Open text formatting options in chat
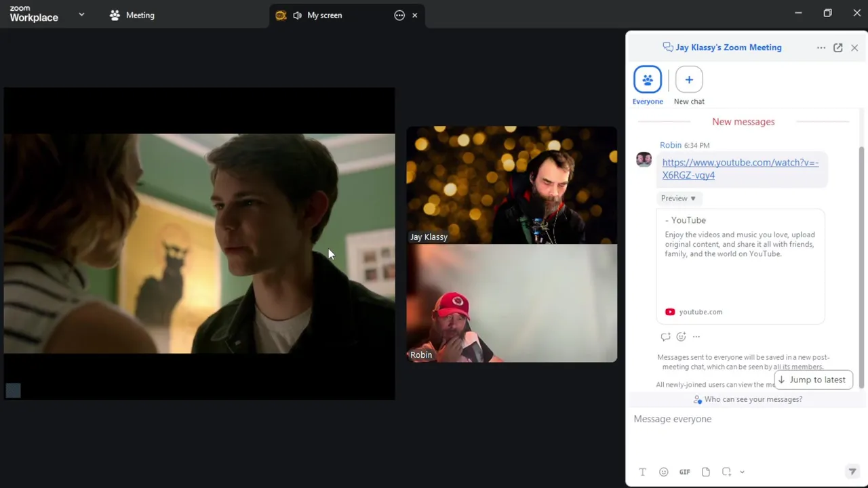The width and height of the screenshot is (868, 488). pyautogui.click(x=642, y=472)
